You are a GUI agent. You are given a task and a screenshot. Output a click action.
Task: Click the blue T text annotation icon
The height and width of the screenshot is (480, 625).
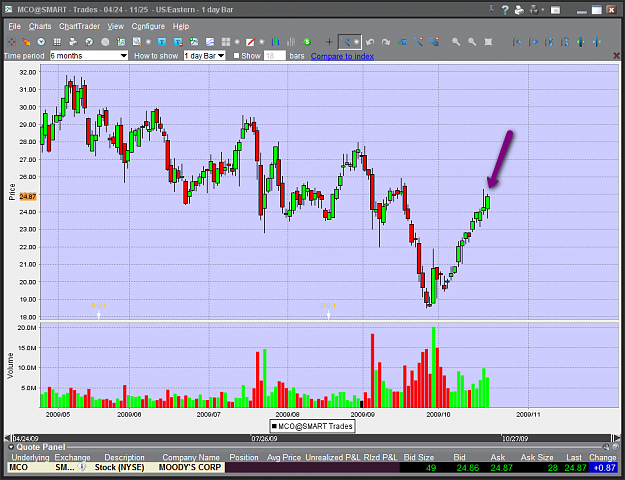(162, 42)
